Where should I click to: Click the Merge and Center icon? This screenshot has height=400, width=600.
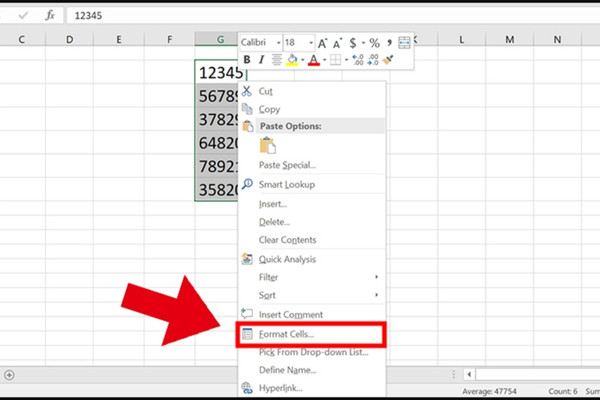tap(404, 43)
